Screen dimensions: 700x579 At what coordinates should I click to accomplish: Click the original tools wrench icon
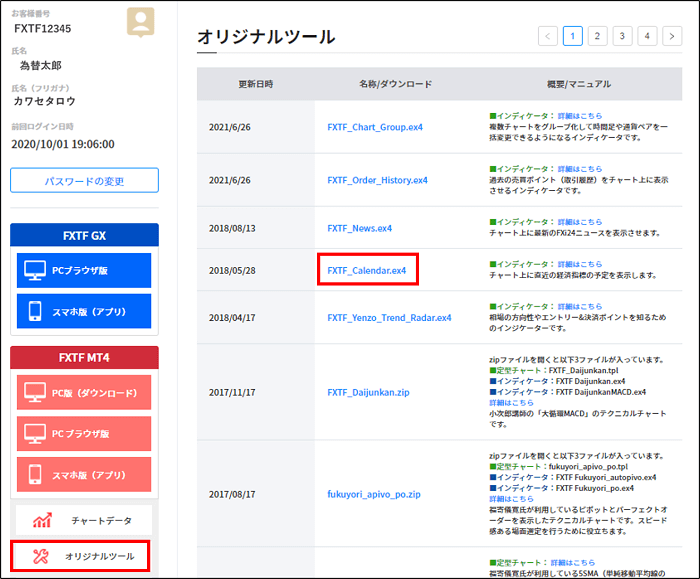pyautogui.click(x=41, y=556)
